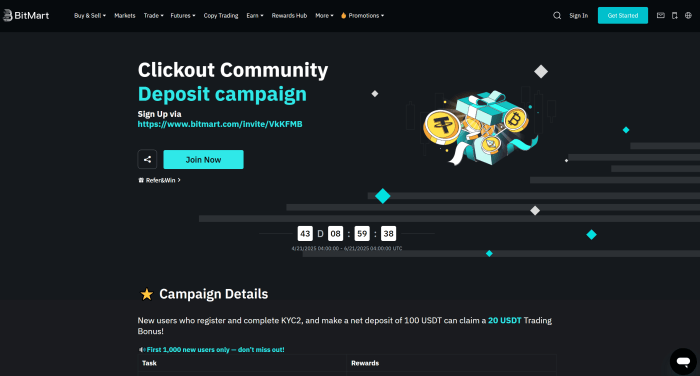
Task: Click the countdown hours value 08
Action: (x=335, y=234)
